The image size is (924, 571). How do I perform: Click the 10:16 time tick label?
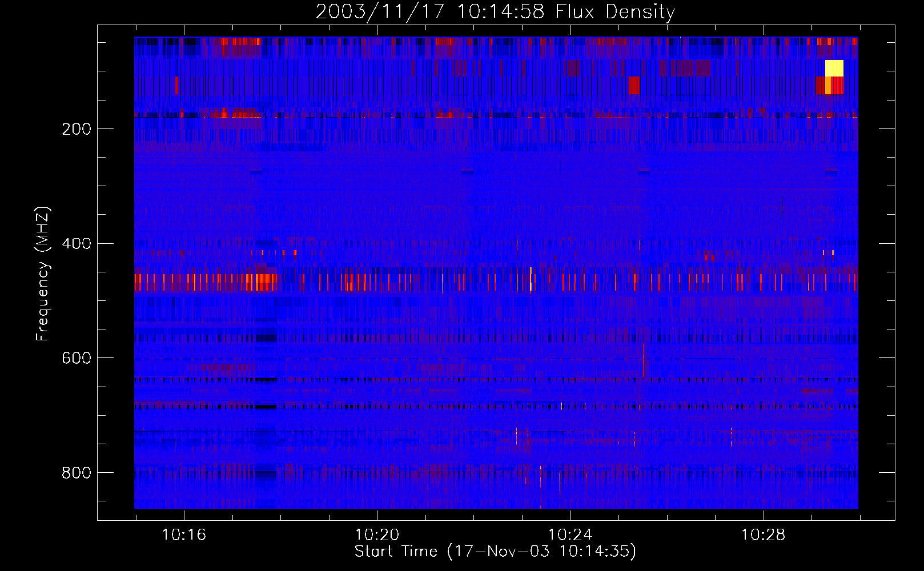184,535
